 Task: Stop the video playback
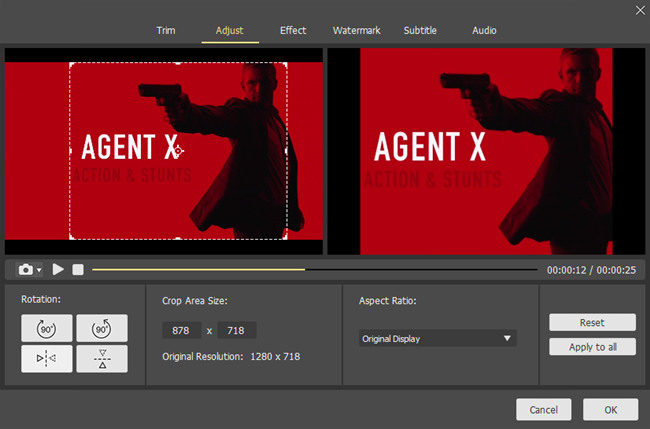[78, 270]
